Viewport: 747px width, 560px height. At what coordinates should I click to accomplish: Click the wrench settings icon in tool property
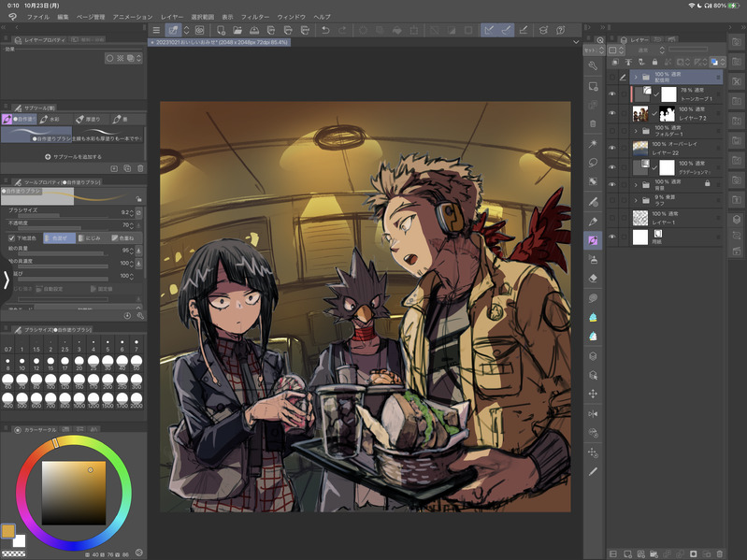(x=140, y=316)
